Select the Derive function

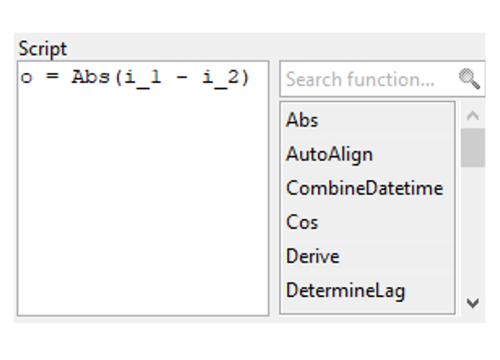click(368, 256)
